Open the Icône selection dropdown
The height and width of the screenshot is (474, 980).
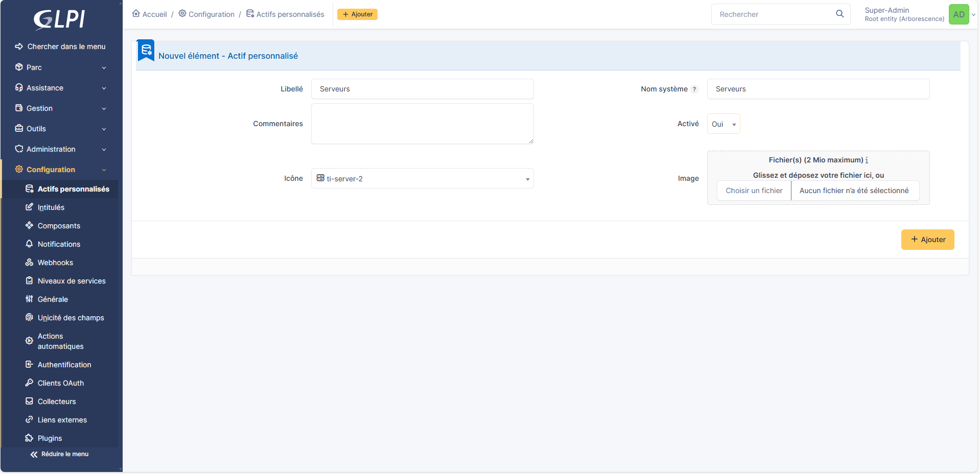coord(422,179)
